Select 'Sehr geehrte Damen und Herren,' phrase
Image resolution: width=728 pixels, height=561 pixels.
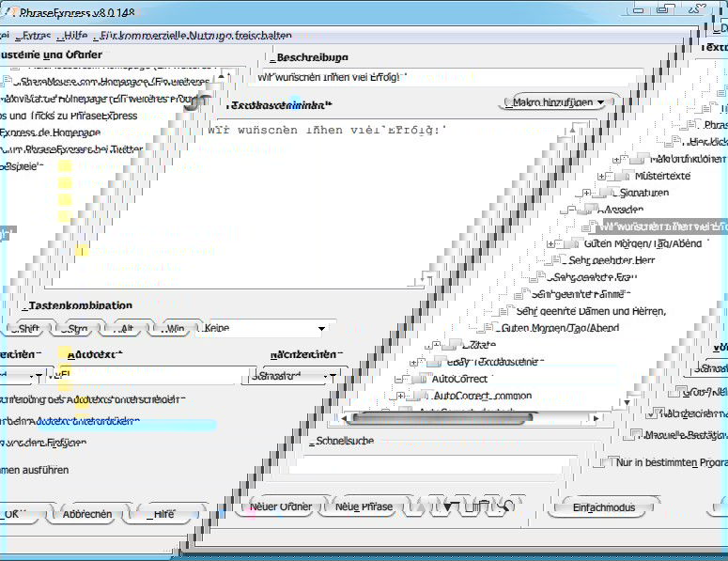click(591, 311)
